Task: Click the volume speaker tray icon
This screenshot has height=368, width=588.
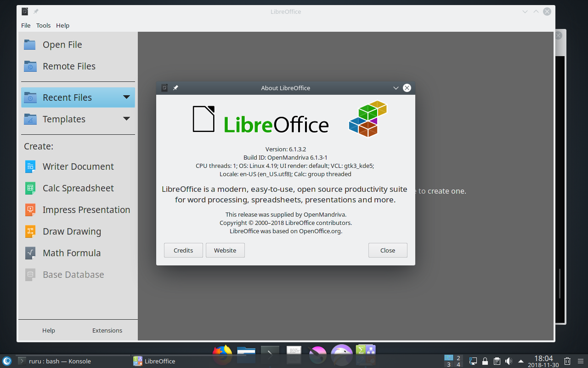Action: [509, 361]
